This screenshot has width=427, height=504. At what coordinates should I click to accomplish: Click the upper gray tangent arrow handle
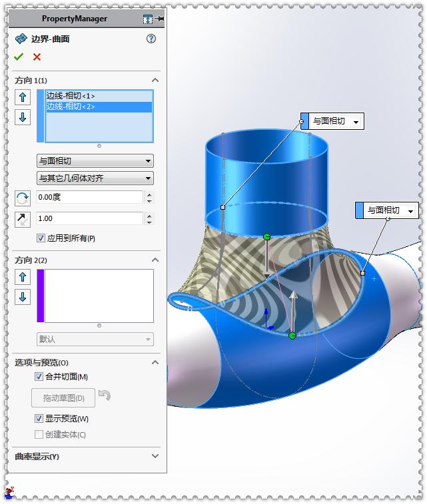click(266, 260)
